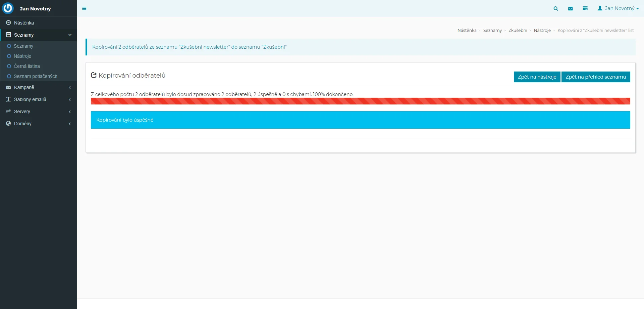This screenshot has width=644, height=309.
Task: Open Jan Novotný user dropdown menu
Action: pyautogui.click(x=618, y=8)
